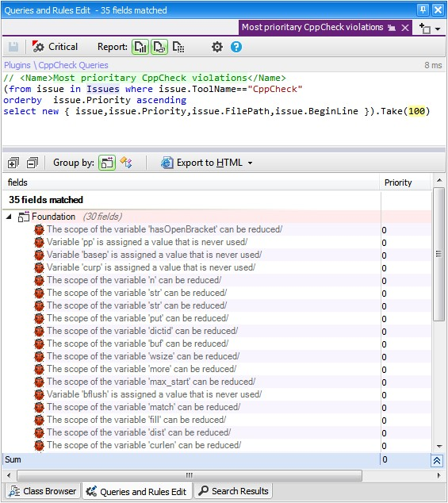
Task: Click inside the query code editor
Action: 224,109
